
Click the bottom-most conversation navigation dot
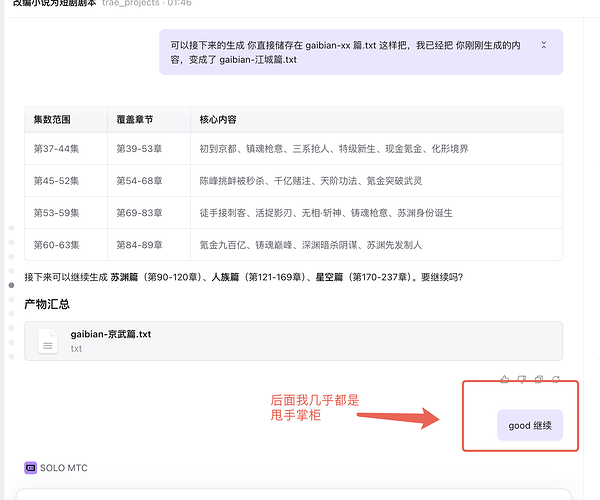point(11,355)
